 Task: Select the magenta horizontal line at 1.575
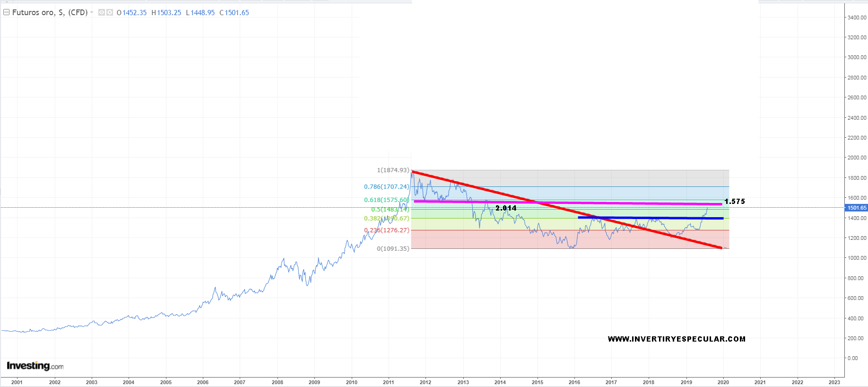pos(615,203)
